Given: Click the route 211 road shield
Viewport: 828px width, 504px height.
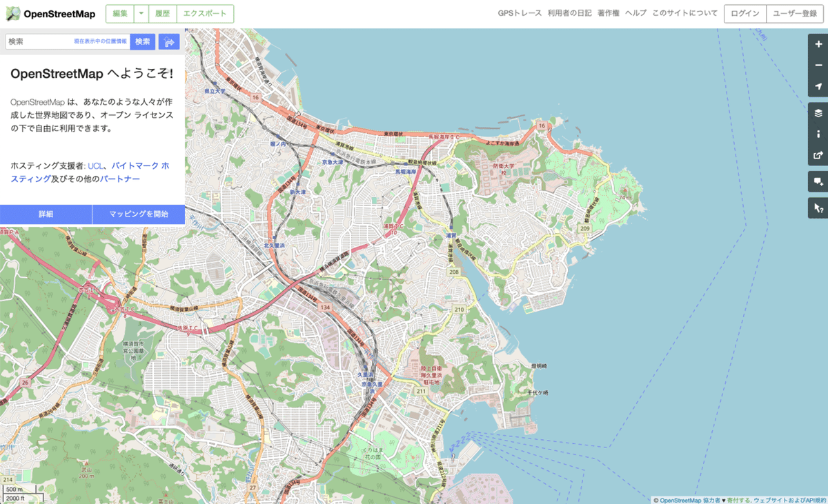Looking at the screenshot, I should coord(420,391).
